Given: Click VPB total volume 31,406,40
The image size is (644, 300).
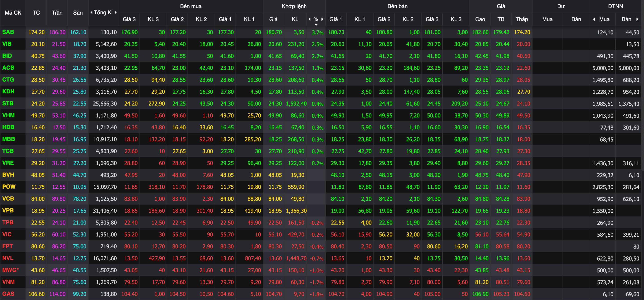Looking at the screenshot, I should click(x=105, y=211).
